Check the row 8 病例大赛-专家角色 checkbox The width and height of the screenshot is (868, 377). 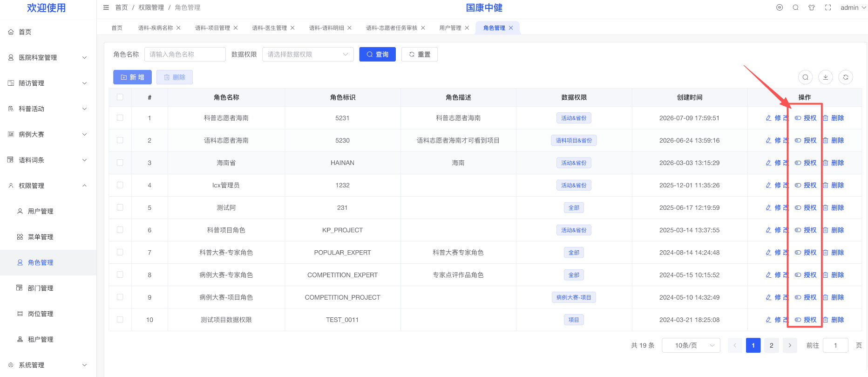point(120,274)
